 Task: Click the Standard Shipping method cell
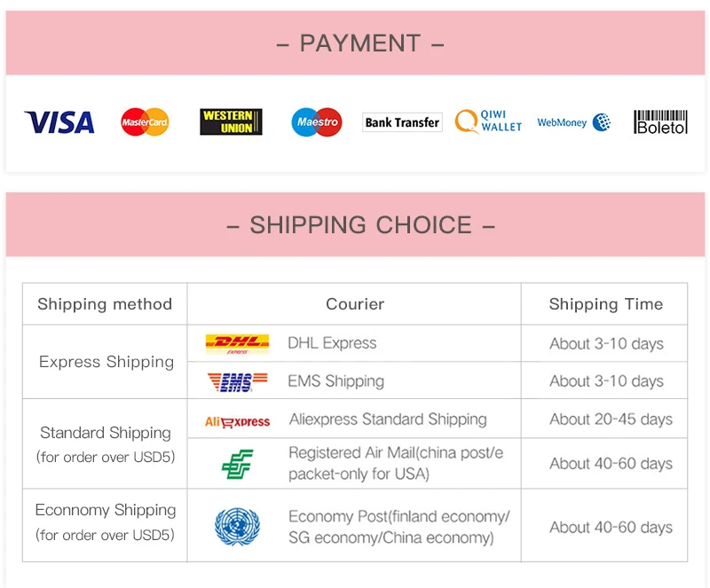click(x=105, y=443)
